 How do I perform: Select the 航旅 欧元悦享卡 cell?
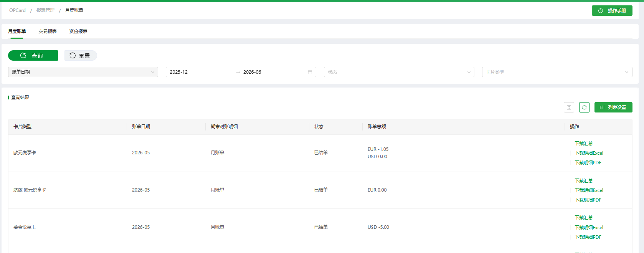30,190
